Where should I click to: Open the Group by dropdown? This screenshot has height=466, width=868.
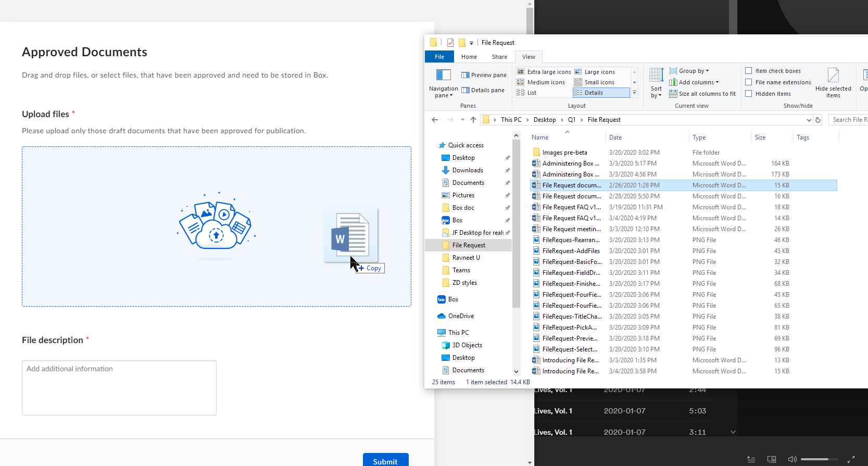coord(689,71)
